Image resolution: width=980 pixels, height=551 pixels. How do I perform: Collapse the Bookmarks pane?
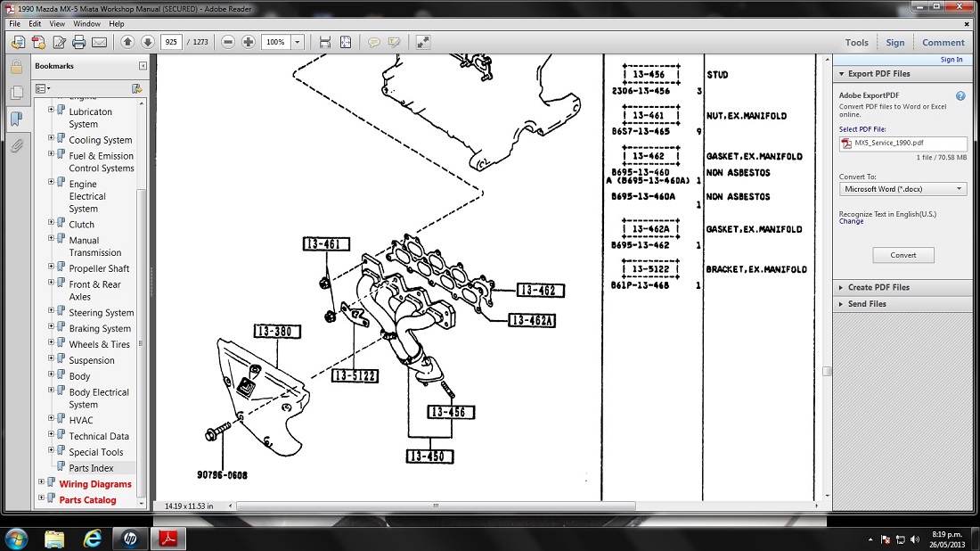coord(143,66)
